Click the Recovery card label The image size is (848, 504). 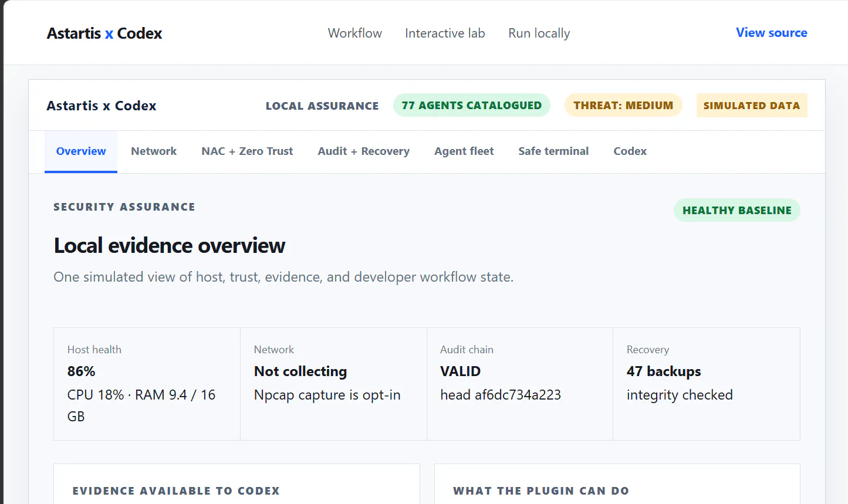[x=648, y=350]
